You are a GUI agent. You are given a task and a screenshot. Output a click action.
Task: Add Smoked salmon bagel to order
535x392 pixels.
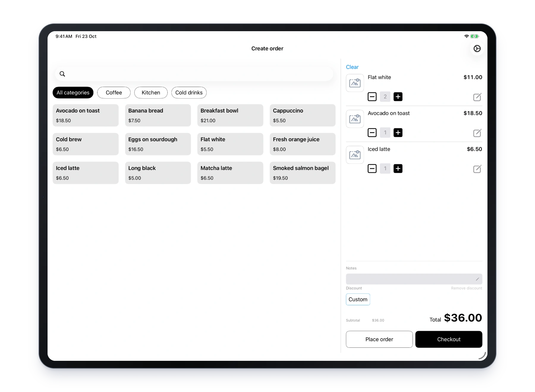[x=303, y=173]
